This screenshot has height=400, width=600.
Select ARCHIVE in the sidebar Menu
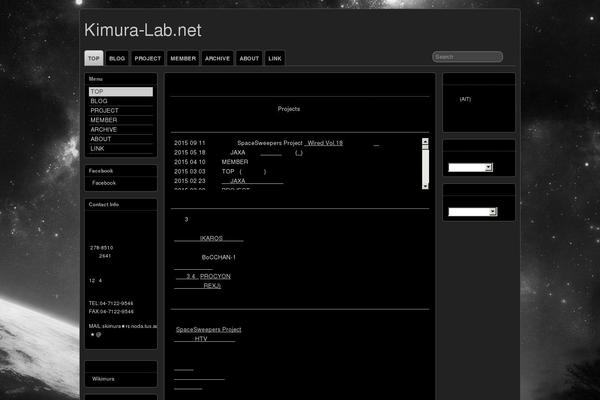121,130
